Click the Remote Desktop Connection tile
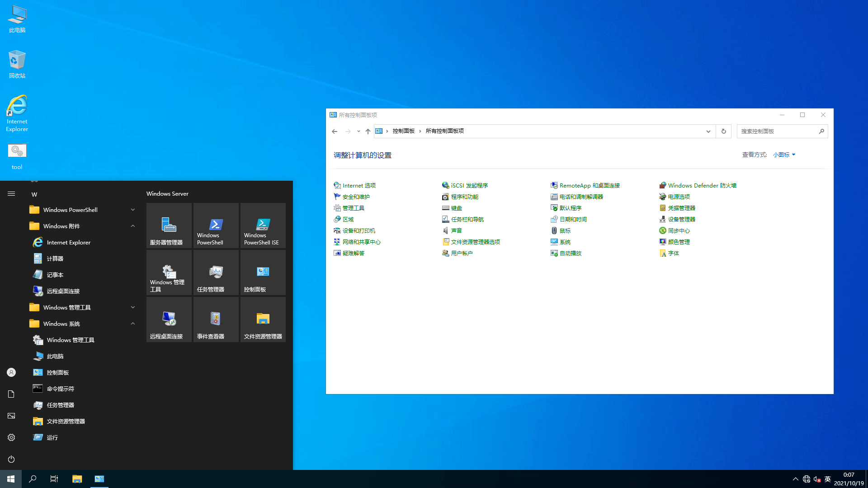Screen dimensions: 868x488 (x=169, y=319)
